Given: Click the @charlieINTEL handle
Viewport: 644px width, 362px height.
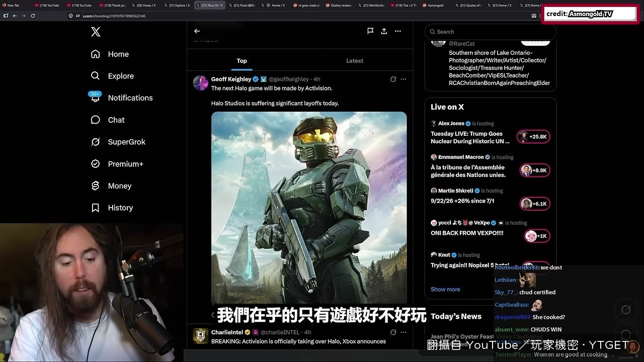Looking at the screenshot, I should click(x=280, y=332).
